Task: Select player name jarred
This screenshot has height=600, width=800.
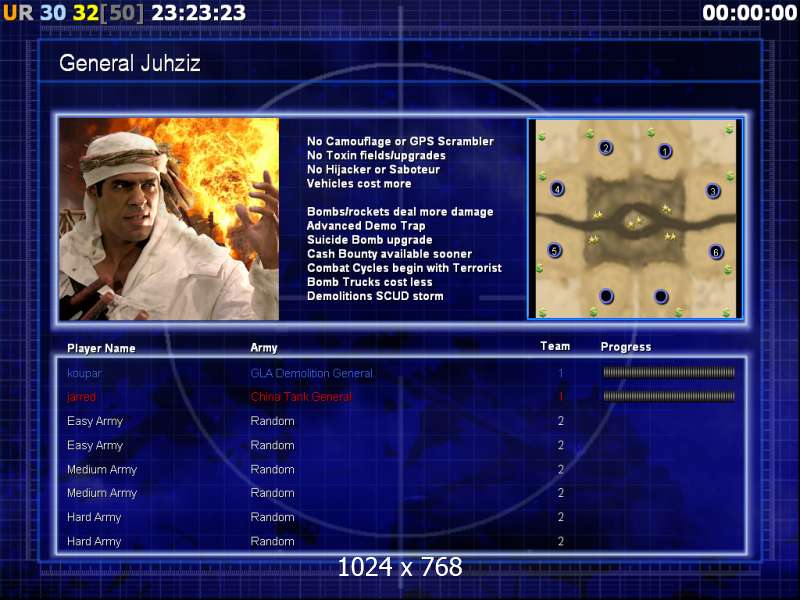Action: (81, 396)
